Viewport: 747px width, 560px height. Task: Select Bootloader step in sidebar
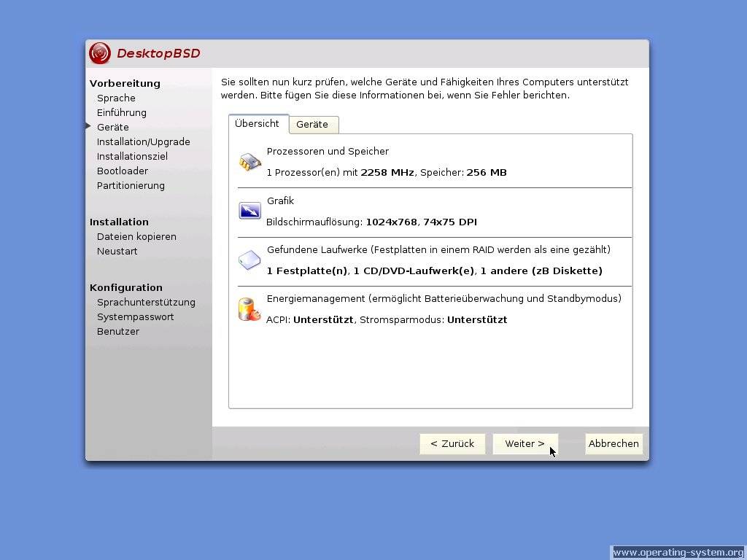pos(123,171)
